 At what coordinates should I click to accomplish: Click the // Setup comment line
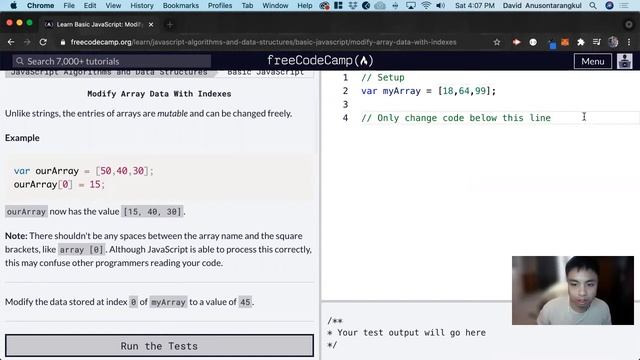click(382, 78)
